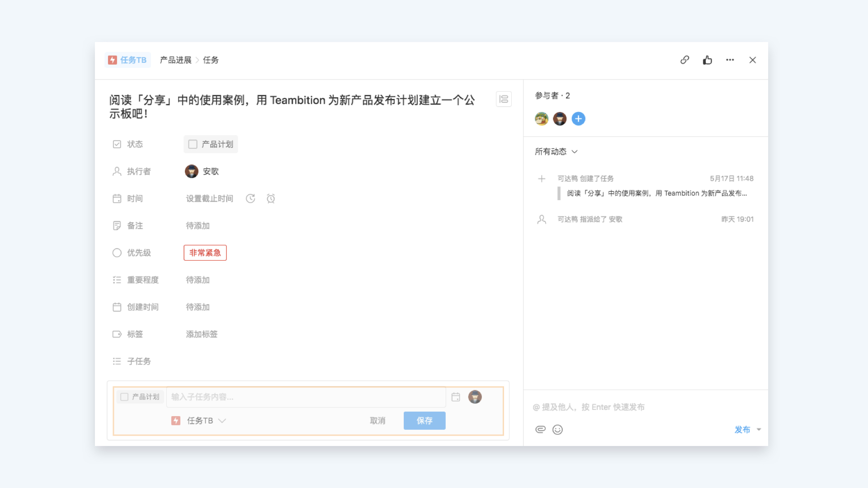Toggle the layout view icon beside title
The image size is (868, 488).
tap(504, 99)
